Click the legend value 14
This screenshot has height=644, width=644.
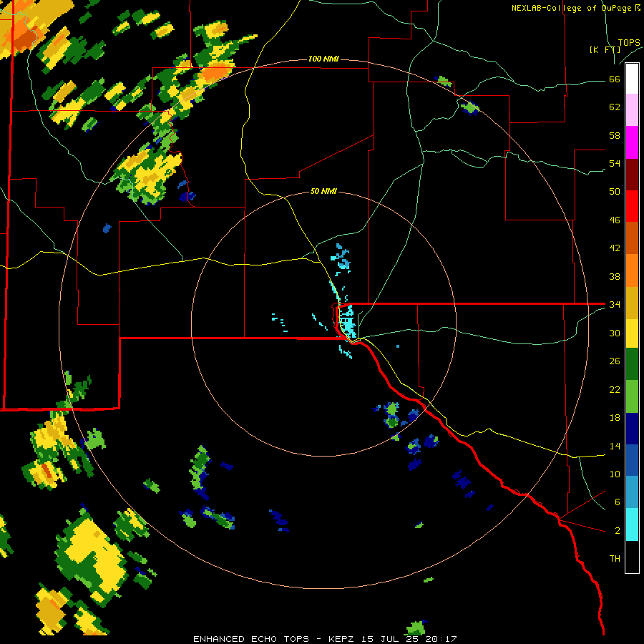click(x=615, y=446)
